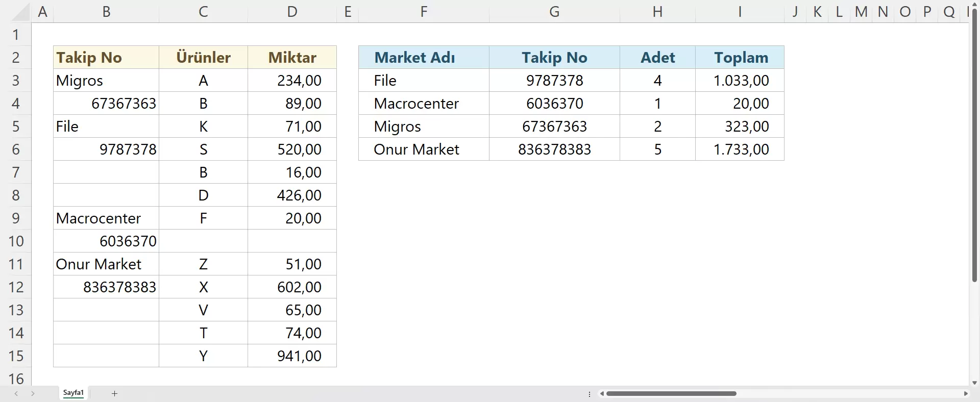Select cell containing Migros in column B
Image resolution: width=980 pixels, height=402 pixels.
[x=106, y=80]
